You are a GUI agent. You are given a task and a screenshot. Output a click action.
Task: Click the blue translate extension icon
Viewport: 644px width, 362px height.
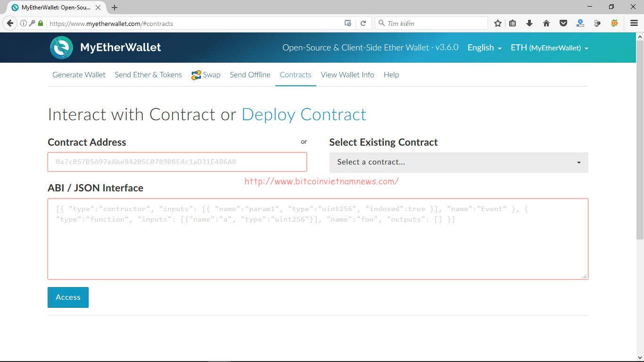pyautogui.click(x=580, y=23)
